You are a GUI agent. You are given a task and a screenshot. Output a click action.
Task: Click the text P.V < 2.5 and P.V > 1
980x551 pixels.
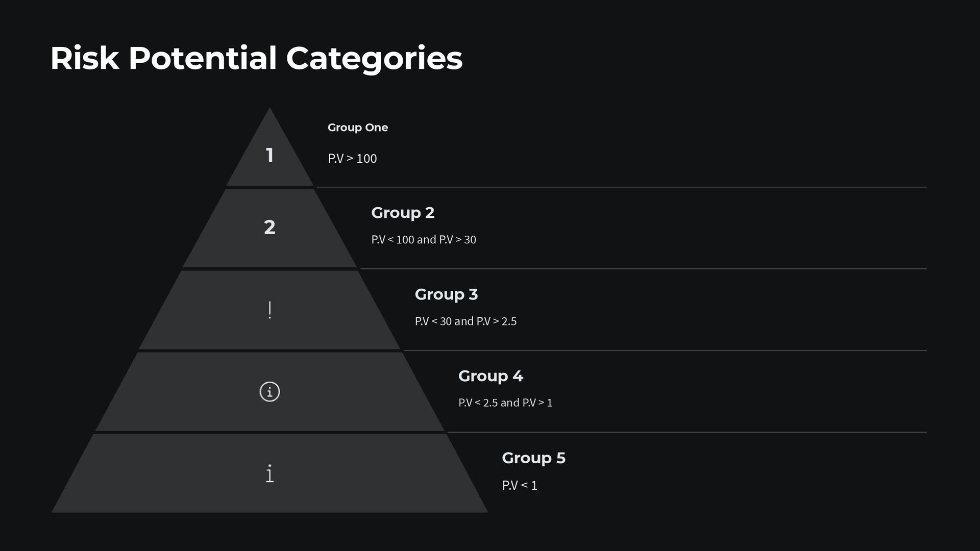505,403
